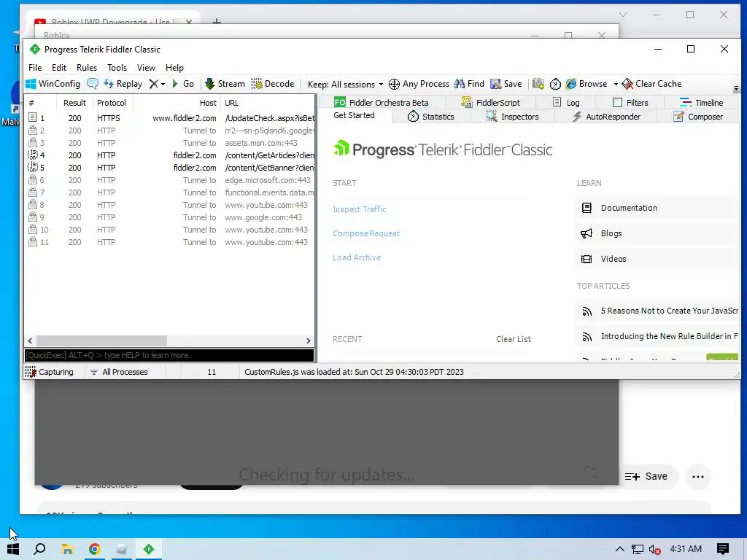
Task: Toggle Capturing in the status bar
Action: point(50,372)
